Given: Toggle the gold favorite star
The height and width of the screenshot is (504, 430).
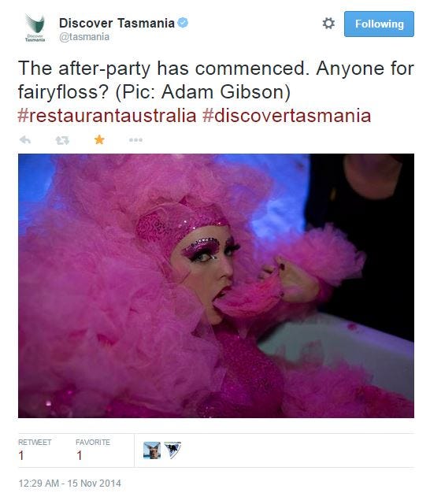Looking at the screenshot, I should (99, 140).
